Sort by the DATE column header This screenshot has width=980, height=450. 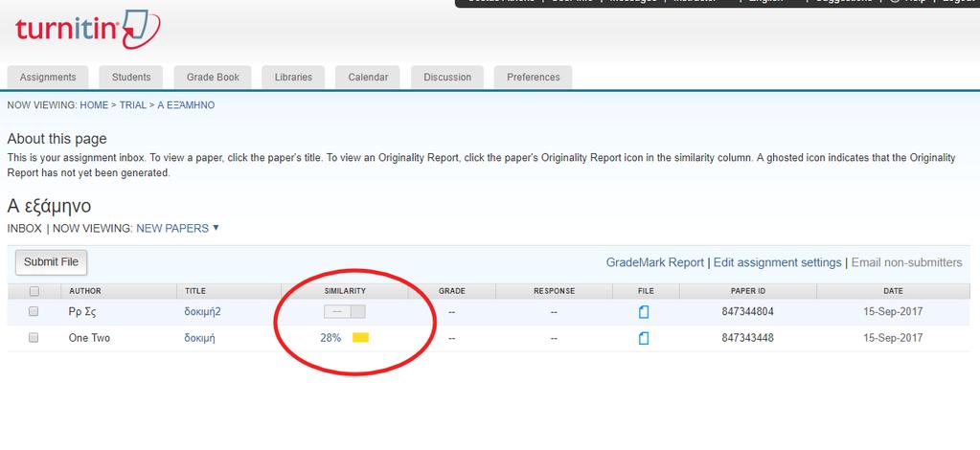pos(893,291)
